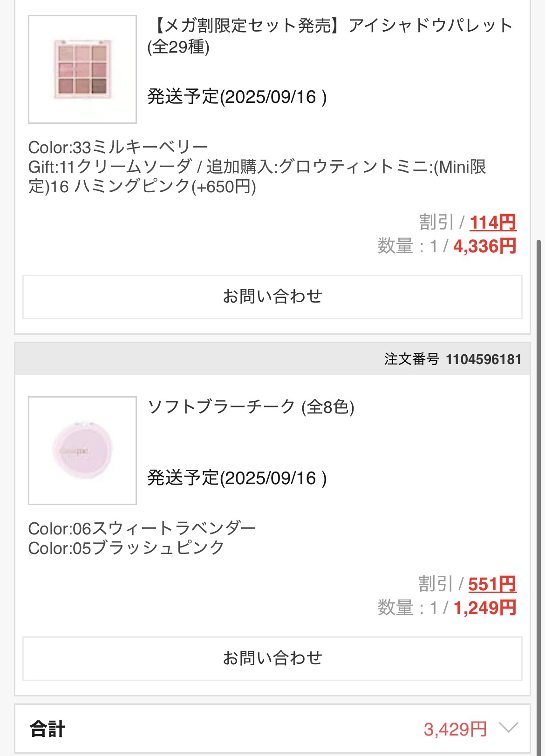Click the ソフトブラーチーク product title

251,407
